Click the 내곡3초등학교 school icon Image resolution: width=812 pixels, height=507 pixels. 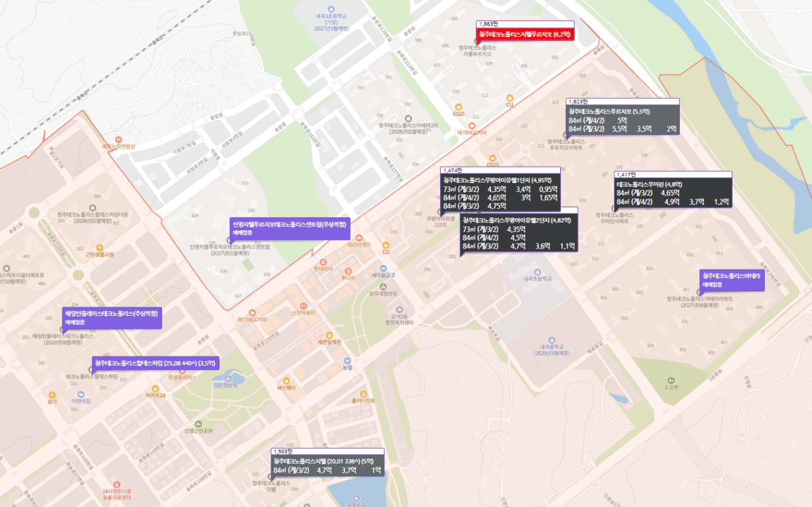click(x=332, y=9)
